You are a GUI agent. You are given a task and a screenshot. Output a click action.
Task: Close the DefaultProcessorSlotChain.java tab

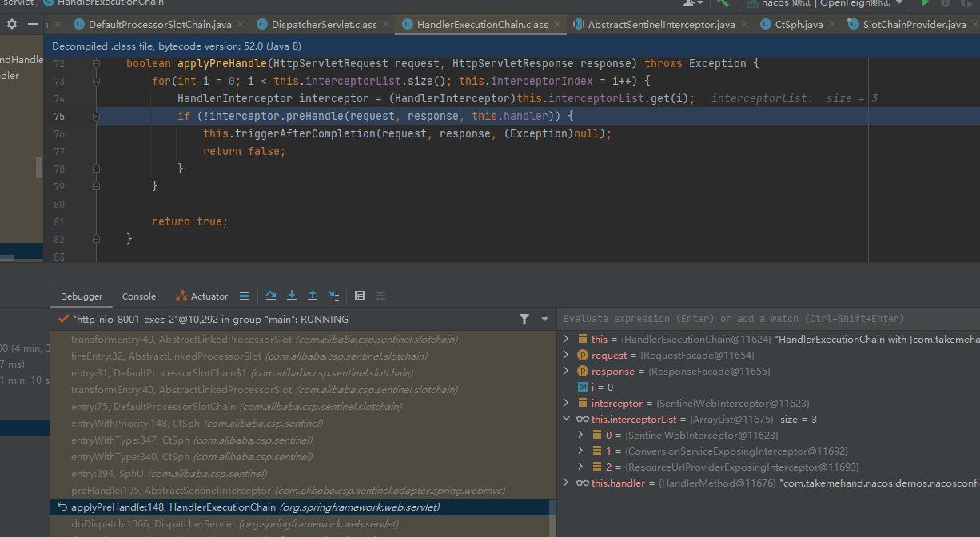pos(243,25)
